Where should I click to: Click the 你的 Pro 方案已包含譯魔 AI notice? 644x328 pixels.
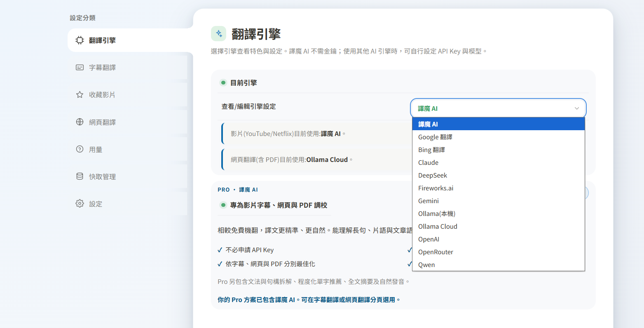pyautogui.click(x=309, y=300)
